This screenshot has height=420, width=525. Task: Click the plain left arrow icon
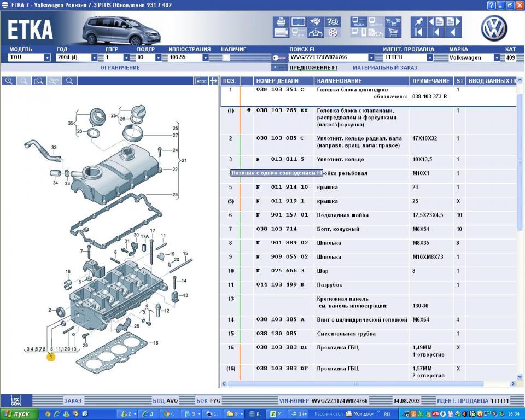(453, 32)
